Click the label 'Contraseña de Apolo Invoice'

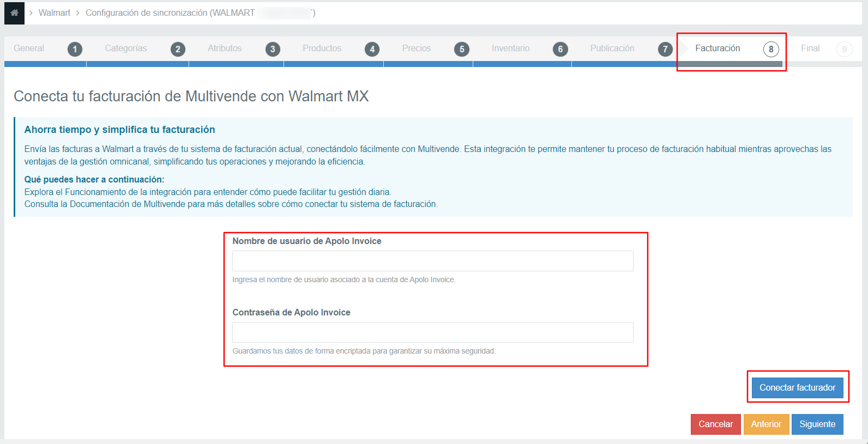291,312
